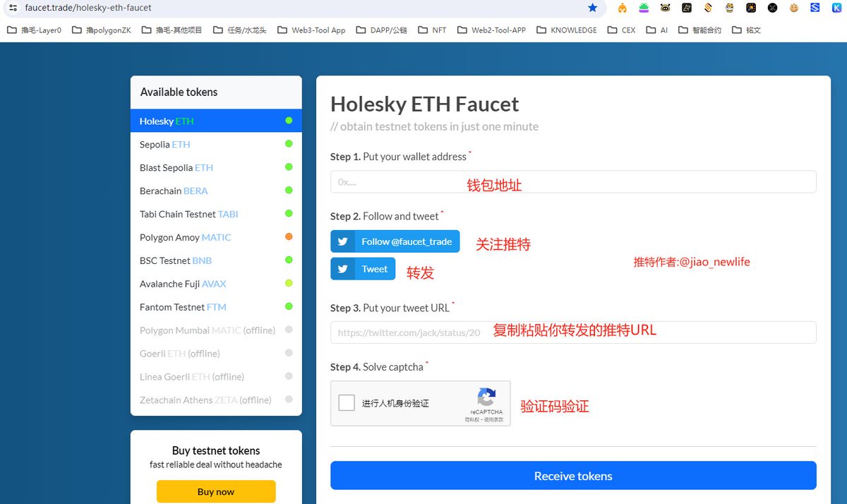Click the bookmark star in address bar
The image size is (847, 504).
click(592, 8)
